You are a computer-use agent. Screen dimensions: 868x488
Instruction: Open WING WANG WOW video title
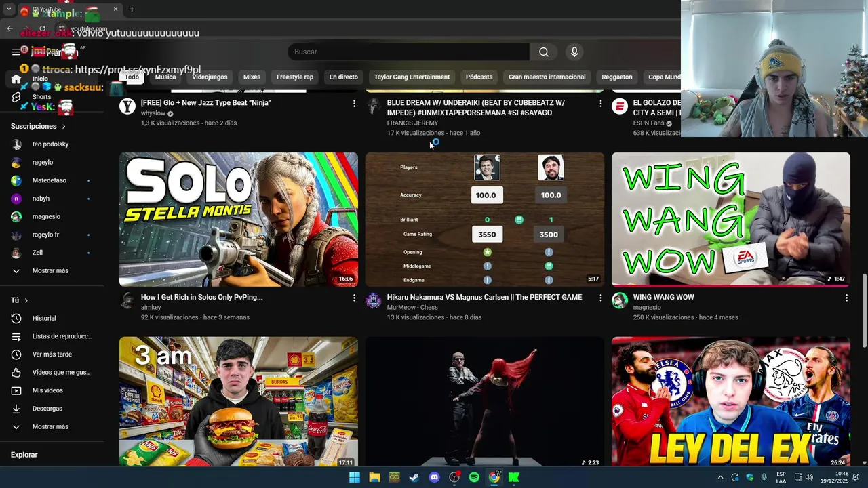663,298
